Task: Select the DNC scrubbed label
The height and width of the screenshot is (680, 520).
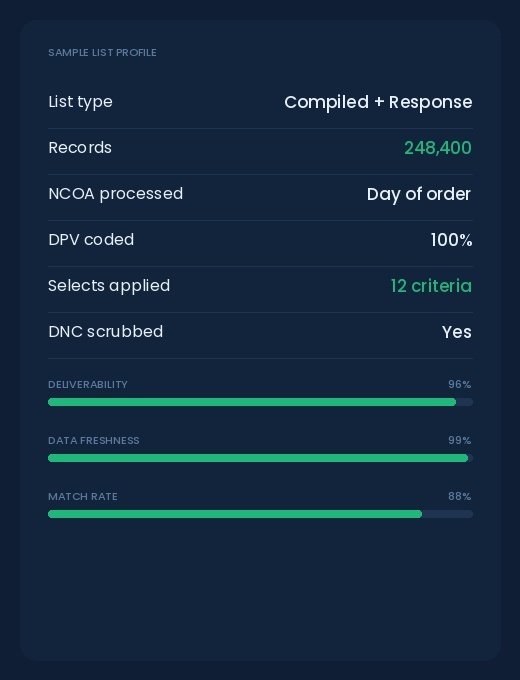Action: [x=105, y=332]
